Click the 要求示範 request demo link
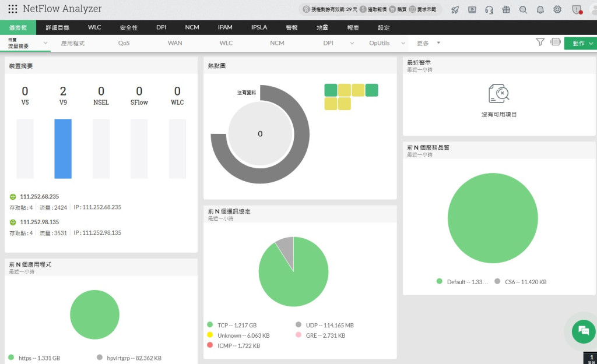The width and height of the screenshot is (597, 364). coord(426,9)
